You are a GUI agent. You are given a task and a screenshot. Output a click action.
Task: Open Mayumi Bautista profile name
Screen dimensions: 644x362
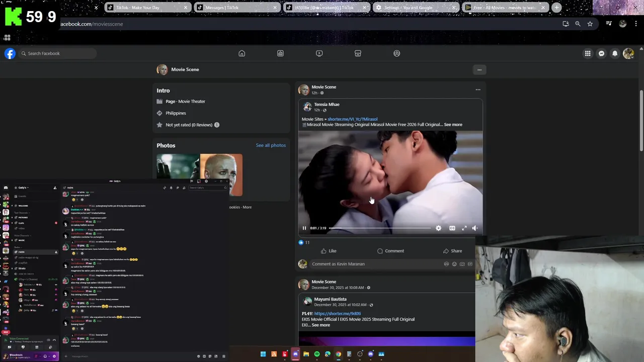click(x=330, y=299)
